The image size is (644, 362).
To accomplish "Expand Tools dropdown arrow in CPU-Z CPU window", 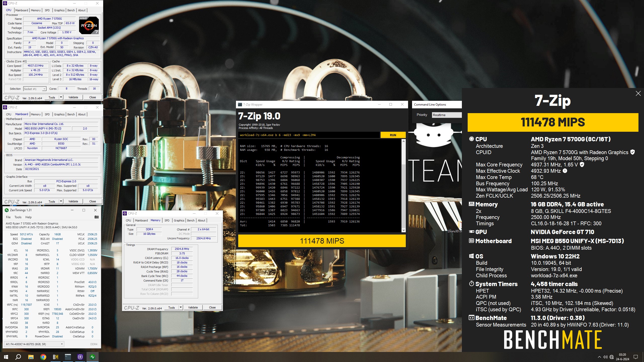I will [61, 97].
